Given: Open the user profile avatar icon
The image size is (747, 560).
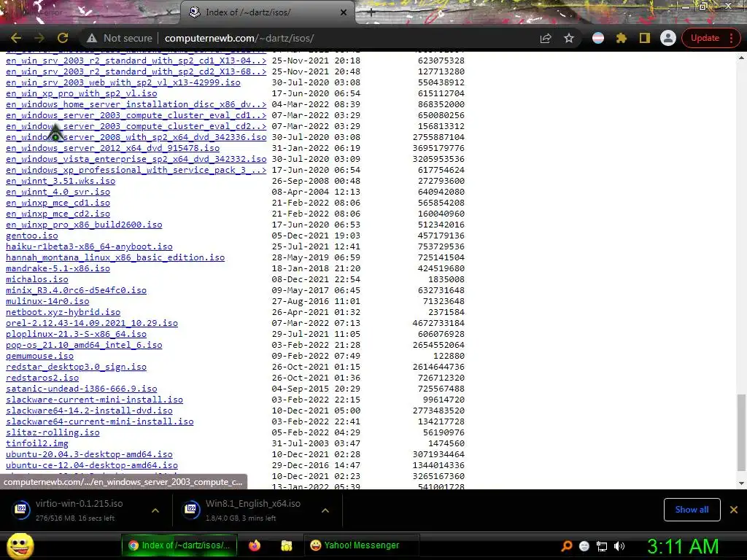Looking at the screenshot, I should click(x=668, y=38).
